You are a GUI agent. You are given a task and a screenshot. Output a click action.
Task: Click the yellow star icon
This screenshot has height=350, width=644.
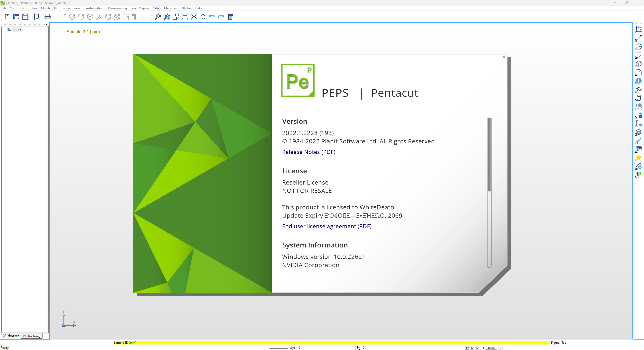pyautogui.click(x=638, y=158)
